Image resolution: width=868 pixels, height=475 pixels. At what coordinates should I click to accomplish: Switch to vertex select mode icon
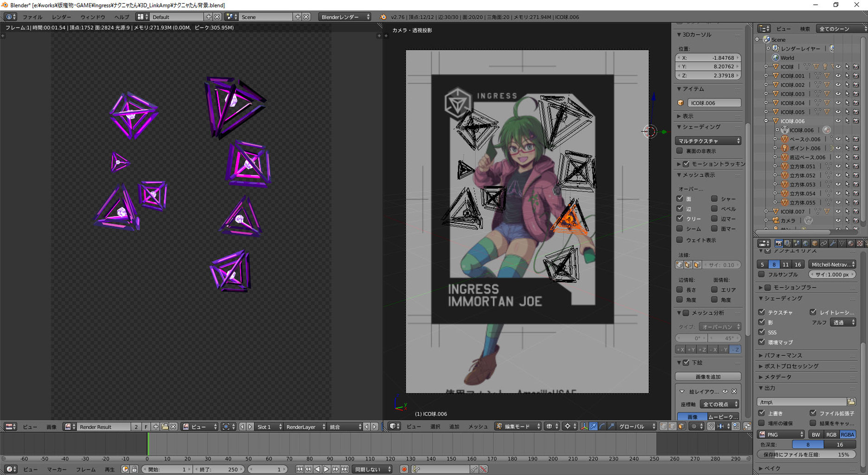(x=664, y=426)
